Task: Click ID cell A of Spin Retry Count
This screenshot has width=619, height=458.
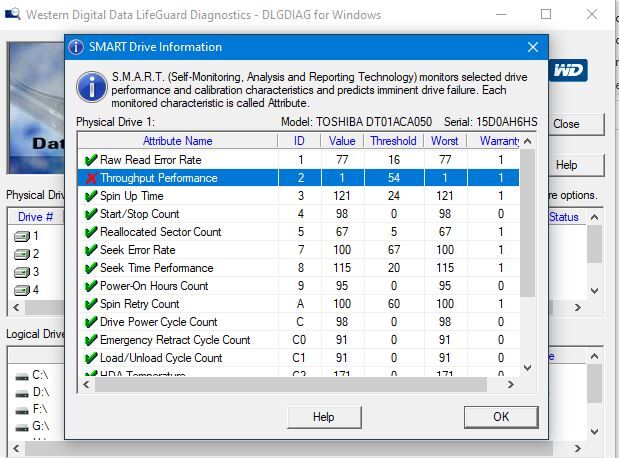Action: [x=300, y=304]
